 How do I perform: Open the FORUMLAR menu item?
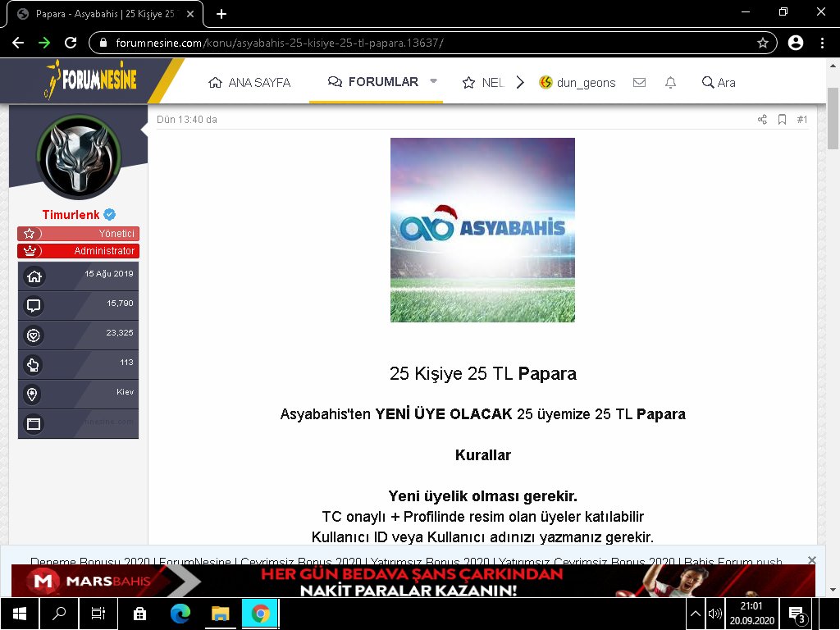tap(373, 81)
